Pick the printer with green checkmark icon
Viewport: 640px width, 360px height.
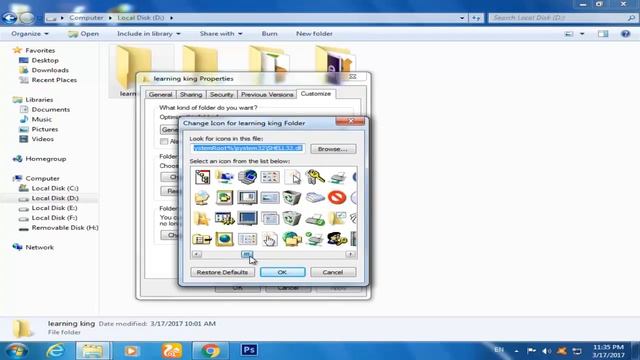point(315,239)
